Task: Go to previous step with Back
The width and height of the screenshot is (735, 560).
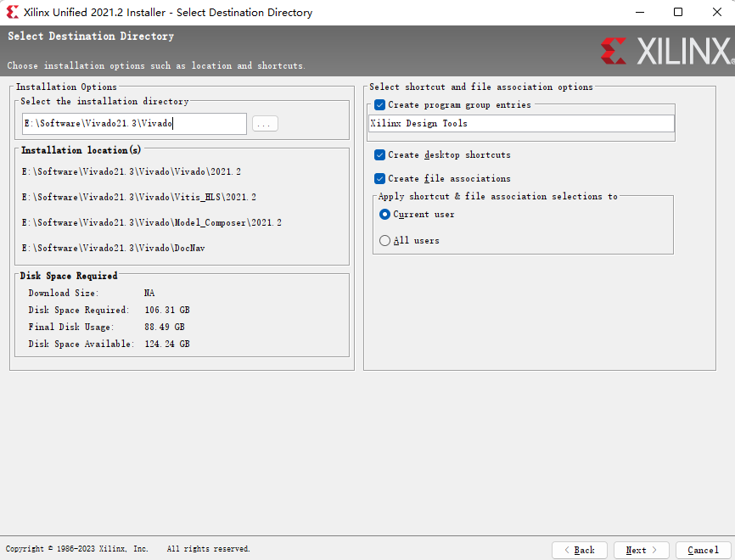Action: pos(580,550)
